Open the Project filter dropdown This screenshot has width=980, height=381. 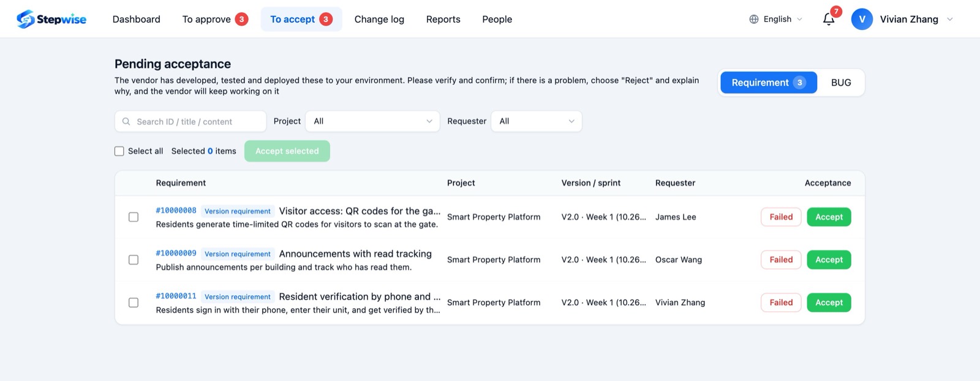(x=372, y=121)
